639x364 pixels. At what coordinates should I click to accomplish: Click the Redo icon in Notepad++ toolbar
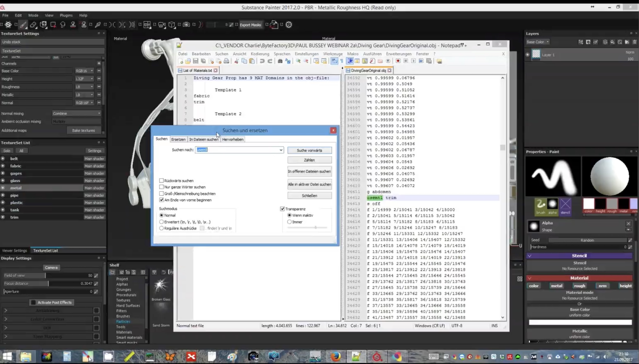coord(270,61)
